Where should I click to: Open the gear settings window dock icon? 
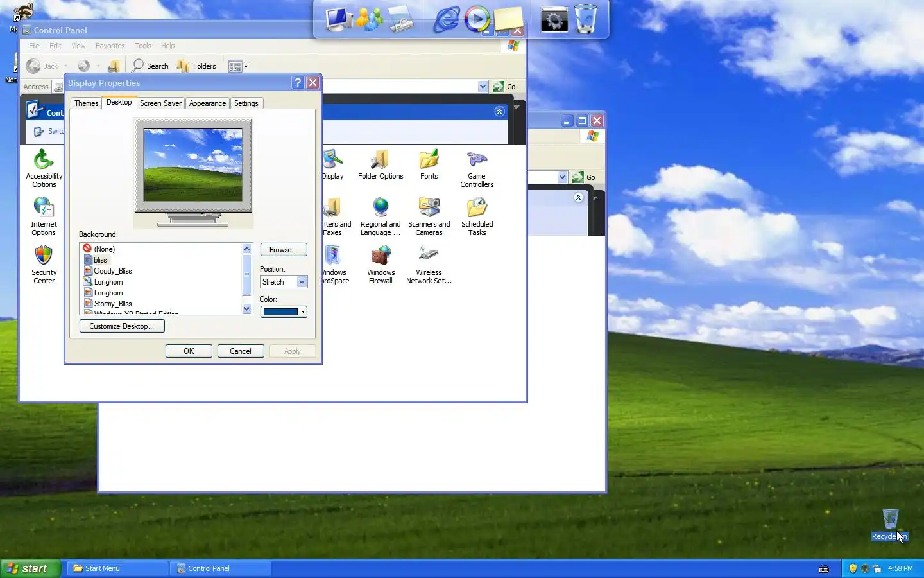(x=554, y=19)
